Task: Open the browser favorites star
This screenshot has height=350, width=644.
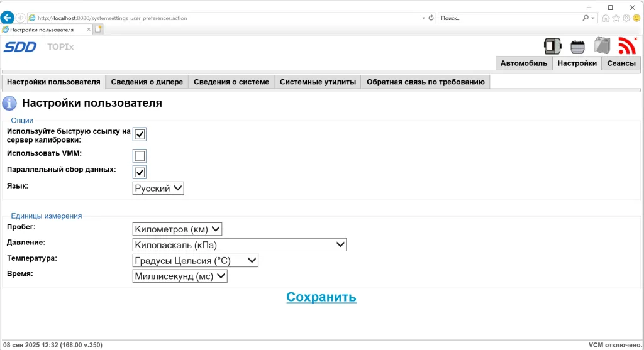Action: pos(616,18)
